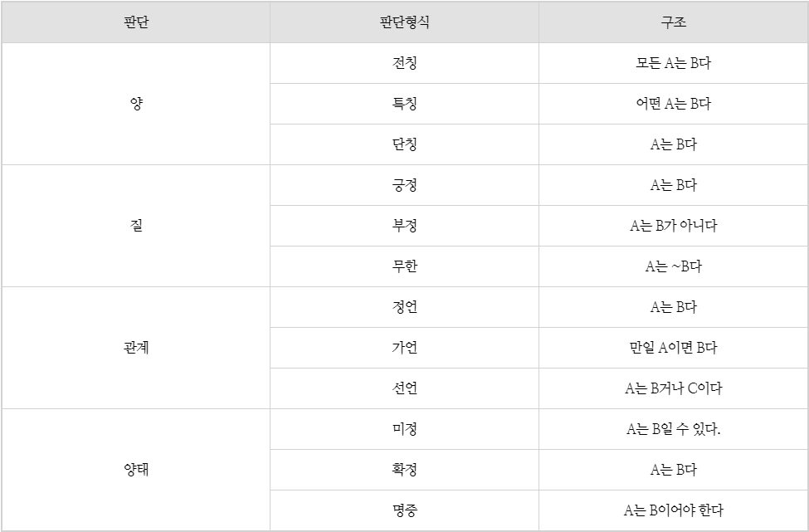Click the 판단 column header

pyautogui.click(x=136, y=22)
